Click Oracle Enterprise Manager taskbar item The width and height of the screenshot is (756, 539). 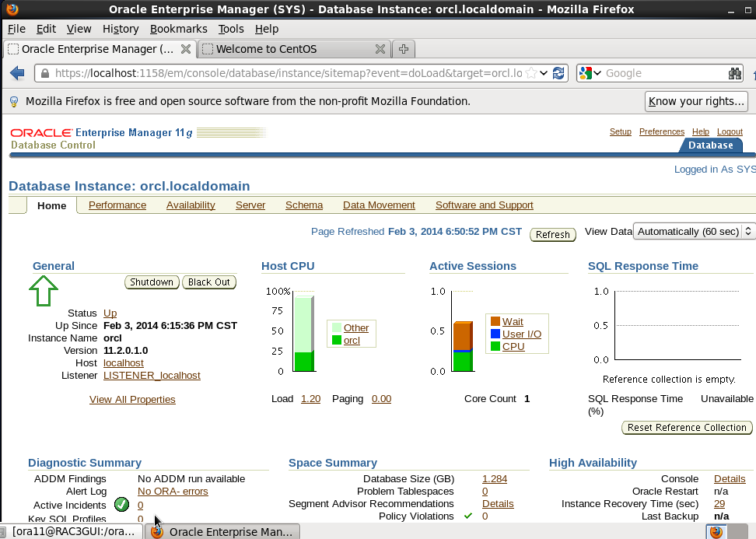click(222, 531)
